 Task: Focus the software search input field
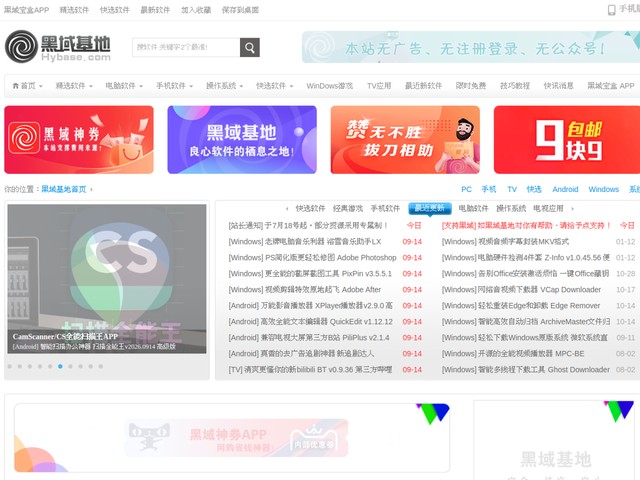coord(186,47)
